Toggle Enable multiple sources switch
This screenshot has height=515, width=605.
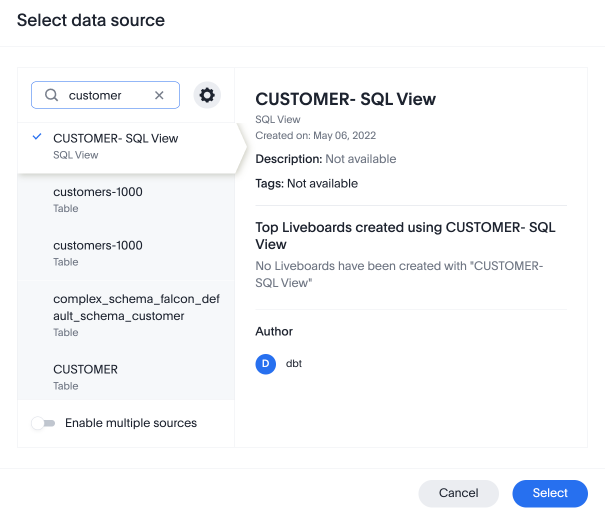tap(43, 423)
